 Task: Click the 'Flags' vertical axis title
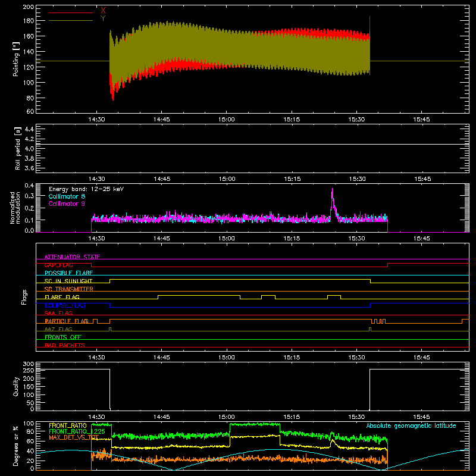[24, 297]
